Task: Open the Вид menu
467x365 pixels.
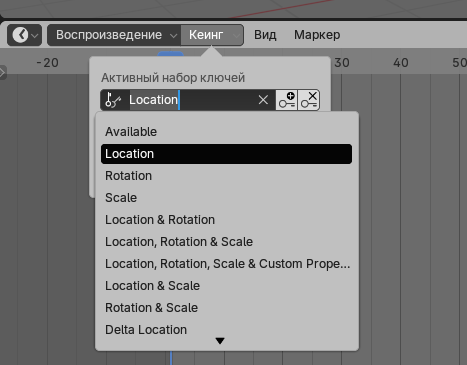Action: coord(265,35)
